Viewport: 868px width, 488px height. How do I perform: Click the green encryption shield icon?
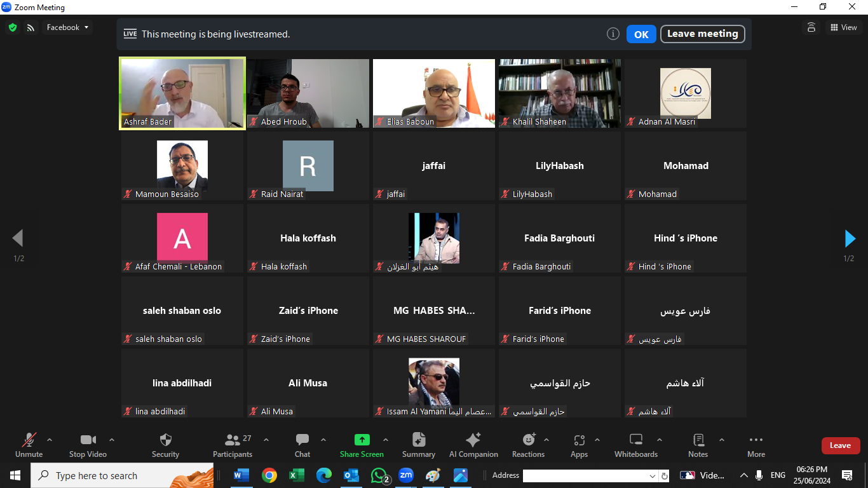pyautogui.click(x=13, y=27)
